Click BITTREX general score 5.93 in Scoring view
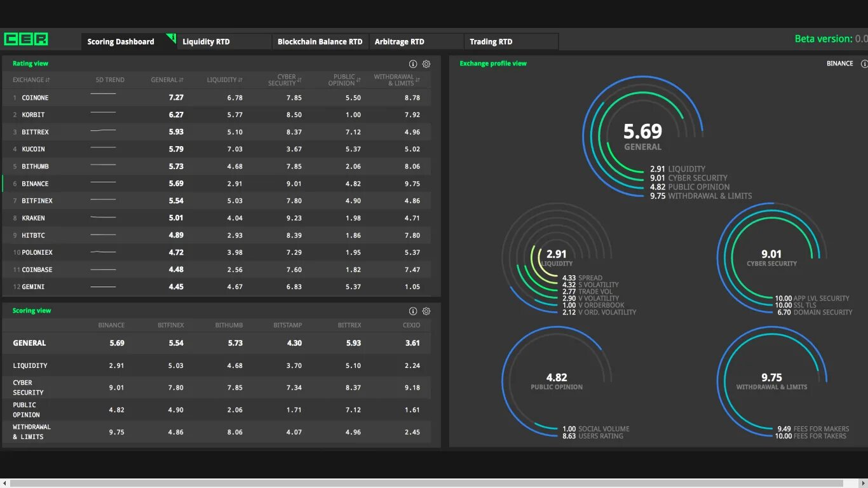Viewport: 868px width, 488px height. tap(353, 343)
